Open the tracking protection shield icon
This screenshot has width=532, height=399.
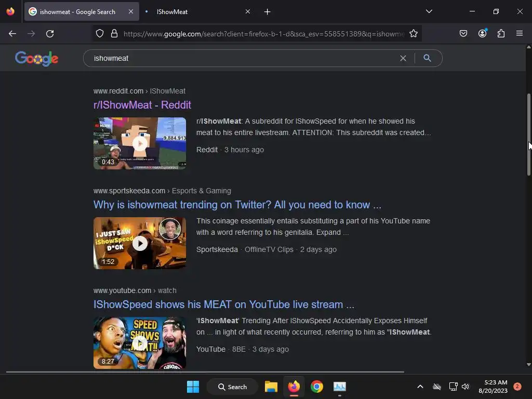click(x=99, y=34)
